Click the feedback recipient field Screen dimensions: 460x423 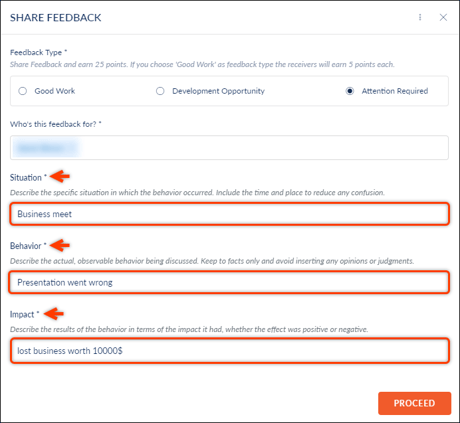click(x=229, y=147)
